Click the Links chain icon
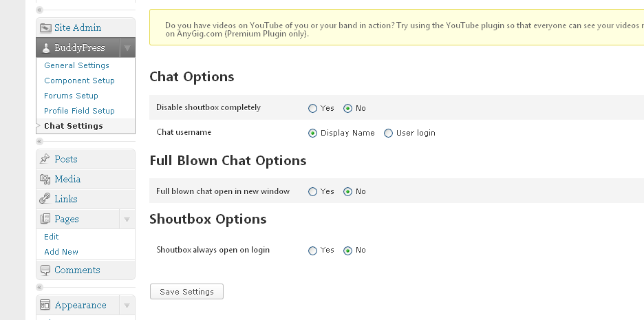The image size is (644, 320). point(45,199)
